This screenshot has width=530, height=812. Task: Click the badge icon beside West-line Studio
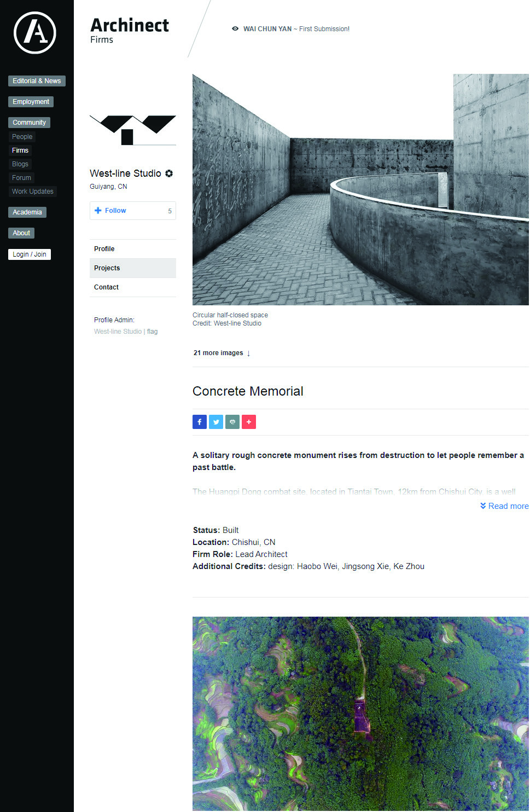169,173
